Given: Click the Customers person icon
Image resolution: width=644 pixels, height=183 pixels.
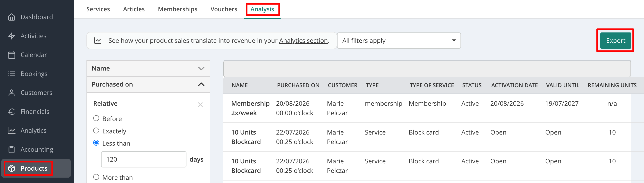Looking at the screenshot, I should tap(11, 93).
